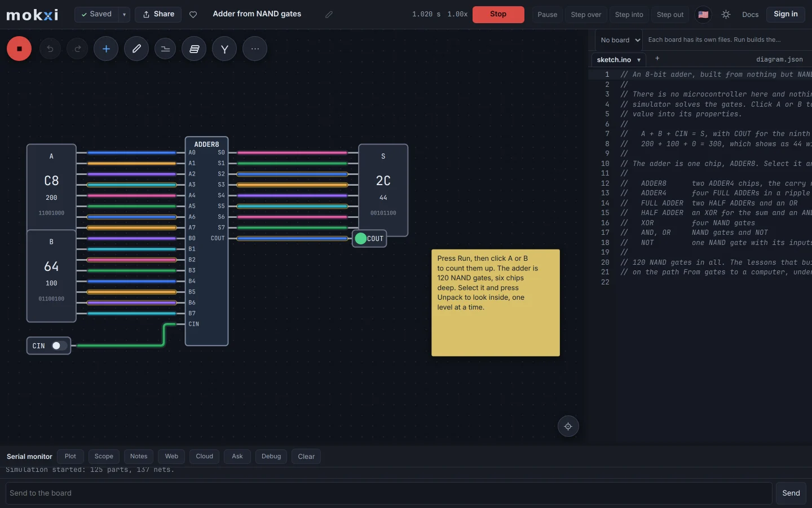
Task: Open the Docs link
Action: tap(750, 15)
